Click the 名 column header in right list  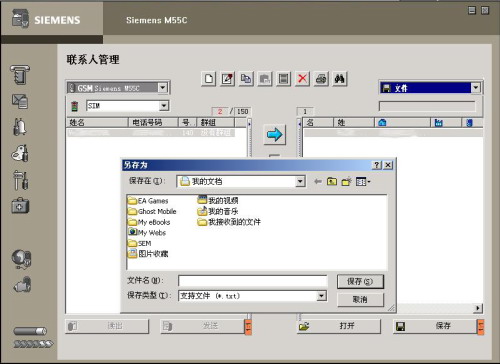click(318, 123)
